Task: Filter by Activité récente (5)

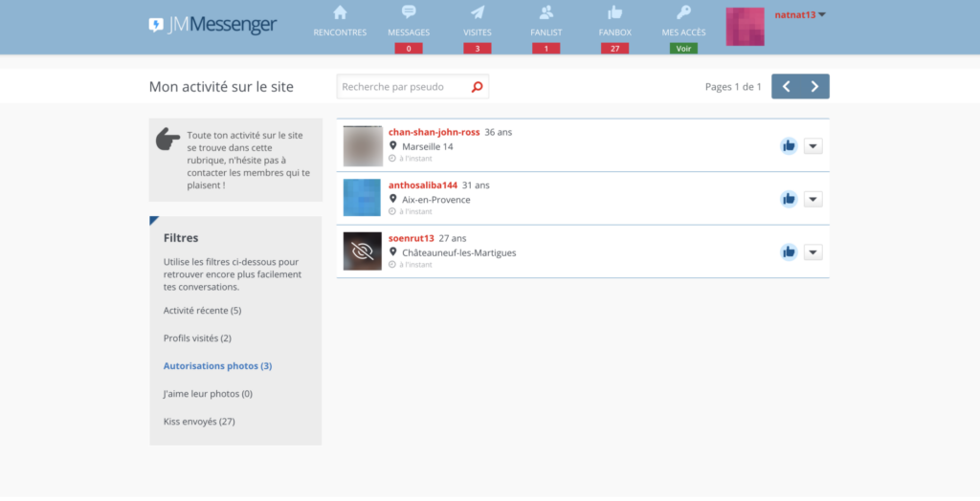Action: (203, 311)
